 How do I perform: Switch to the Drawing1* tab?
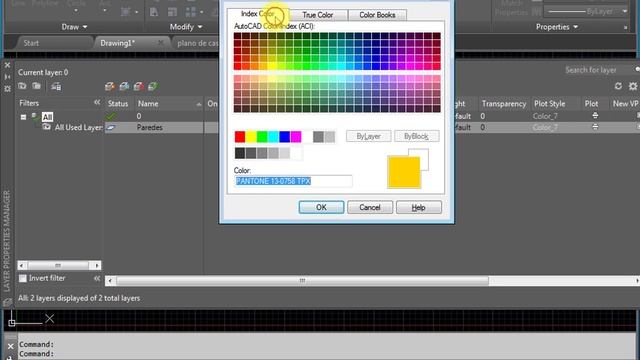(x=118, y=43)
